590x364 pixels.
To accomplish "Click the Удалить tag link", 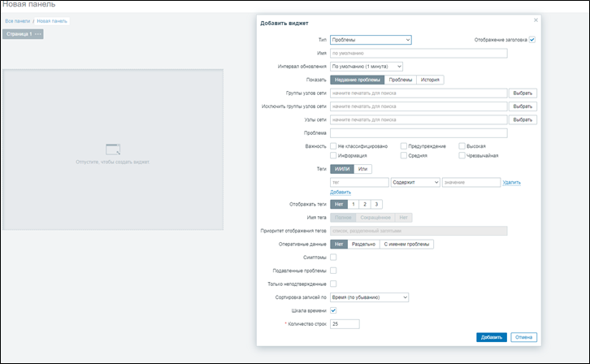I will click(510, 183).
